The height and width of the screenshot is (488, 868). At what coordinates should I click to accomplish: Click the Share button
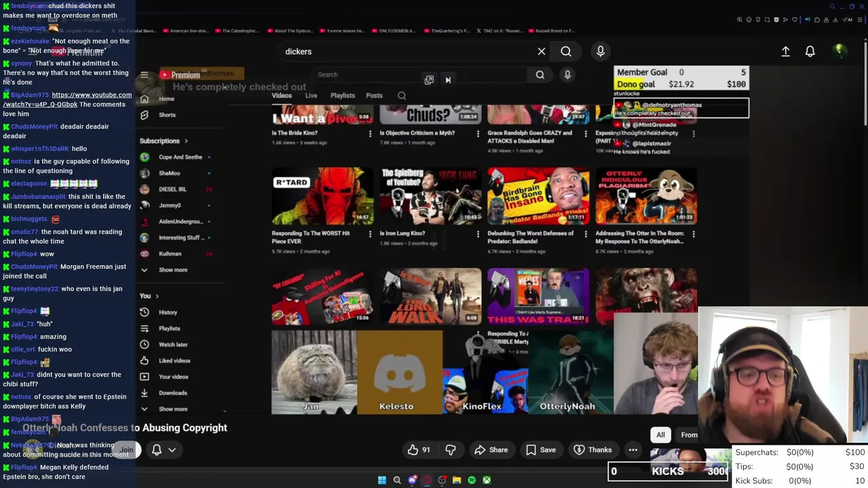491,450
